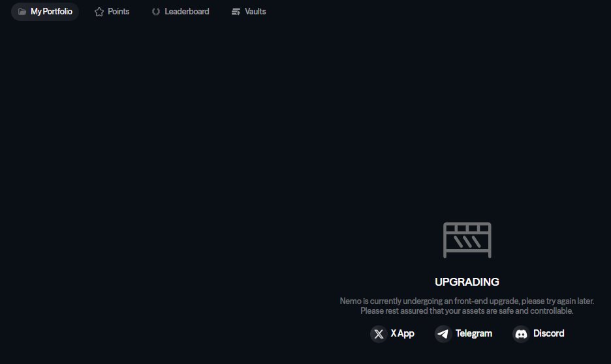Click the laurel icon beside Leaderboard
The image size is (611, 364).
(x=156, y=12)
